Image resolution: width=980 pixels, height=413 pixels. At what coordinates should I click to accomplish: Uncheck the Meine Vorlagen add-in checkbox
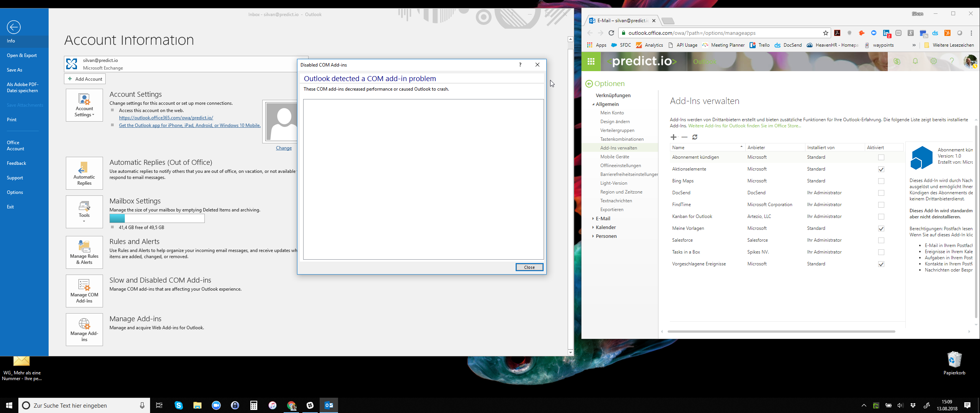coord(881,228)
